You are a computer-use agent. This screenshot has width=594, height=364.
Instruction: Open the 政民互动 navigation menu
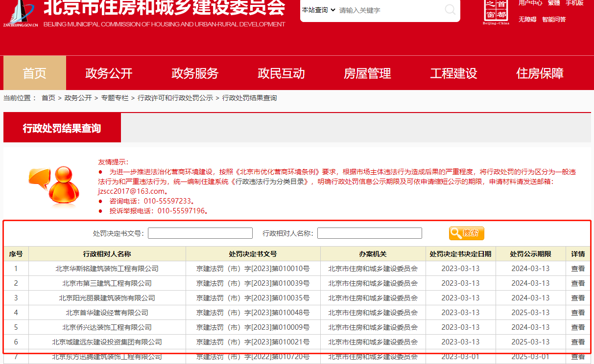281,73
